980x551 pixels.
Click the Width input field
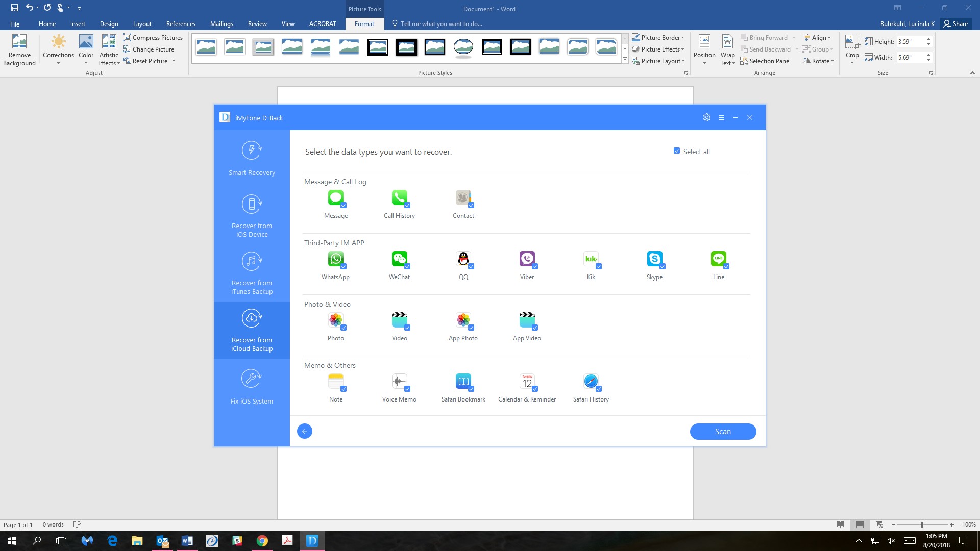(x=911, y=57)
